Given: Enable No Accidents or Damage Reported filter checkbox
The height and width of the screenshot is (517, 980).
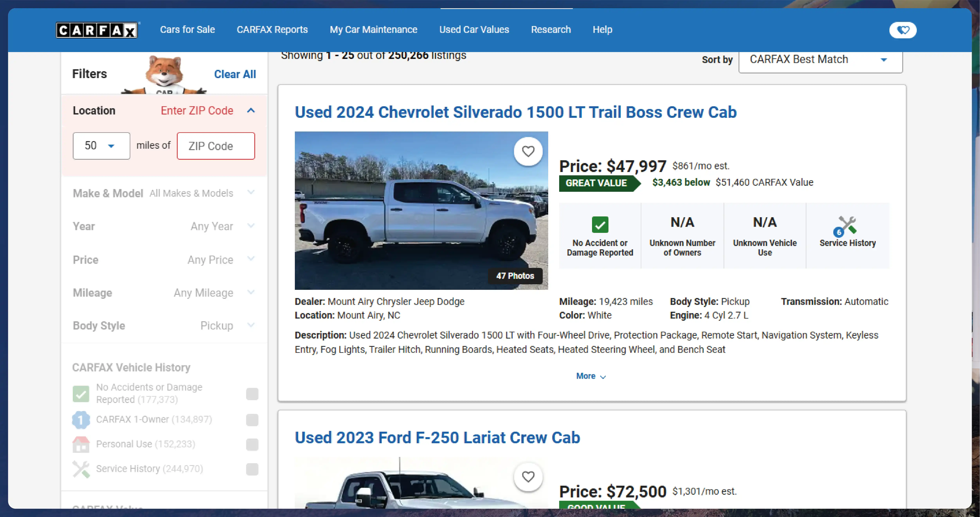Looking at the screenshot, I should point(252,394).
